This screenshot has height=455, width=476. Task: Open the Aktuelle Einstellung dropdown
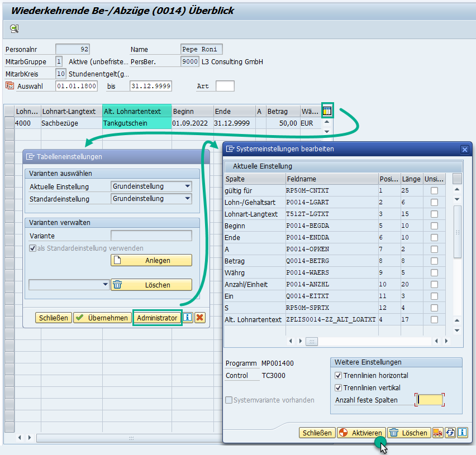[188, 186]
